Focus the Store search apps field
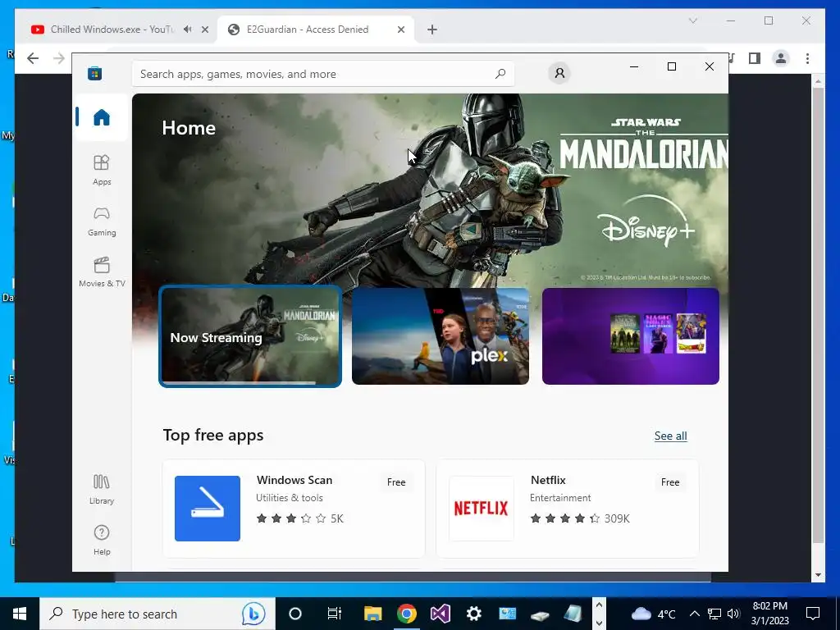The width and height of the screenshot is (840, 630). 323,74
